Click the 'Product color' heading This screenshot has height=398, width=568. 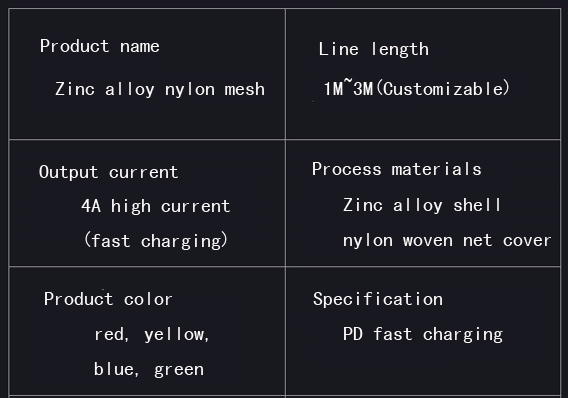(x=108, y=299)
